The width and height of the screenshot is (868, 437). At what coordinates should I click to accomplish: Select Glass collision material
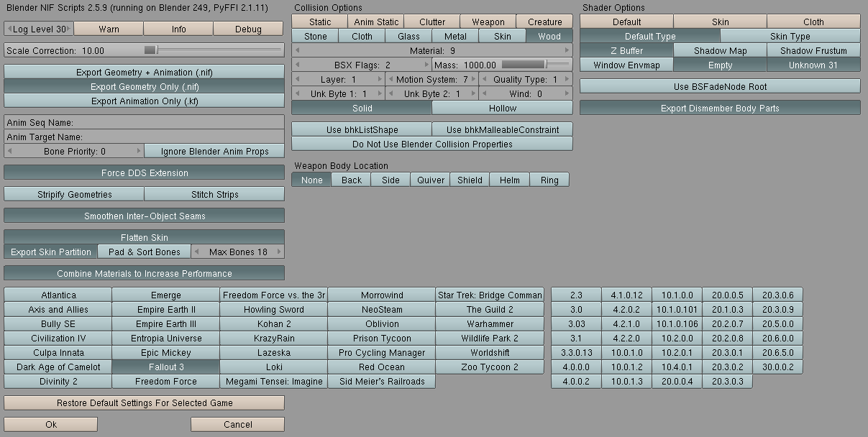[408, 36]
